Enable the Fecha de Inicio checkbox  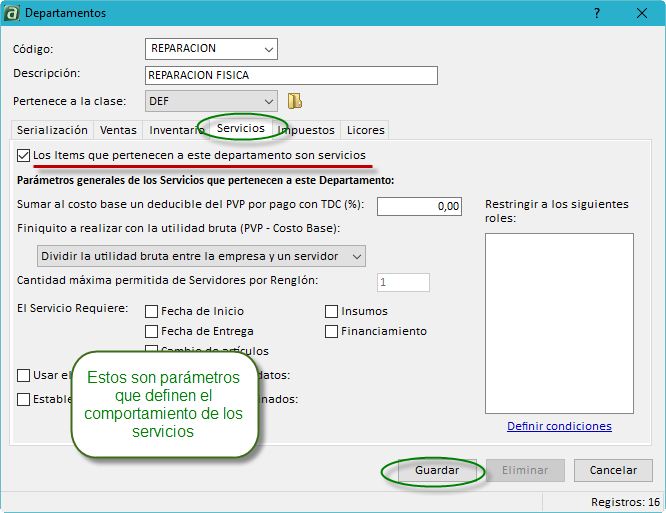pos(152,311)
